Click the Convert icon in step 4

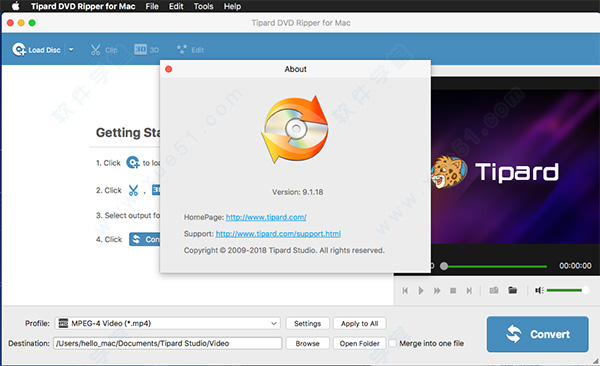145,239
